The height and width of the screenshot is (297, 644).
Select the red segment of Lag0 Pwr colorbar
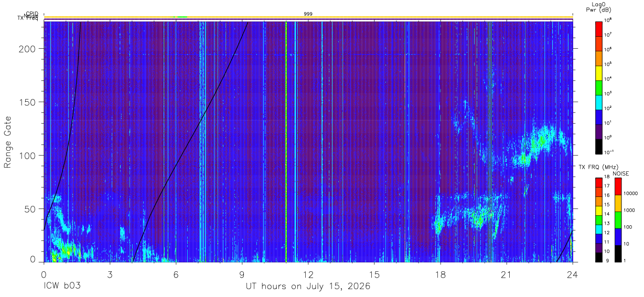point(599,28)
